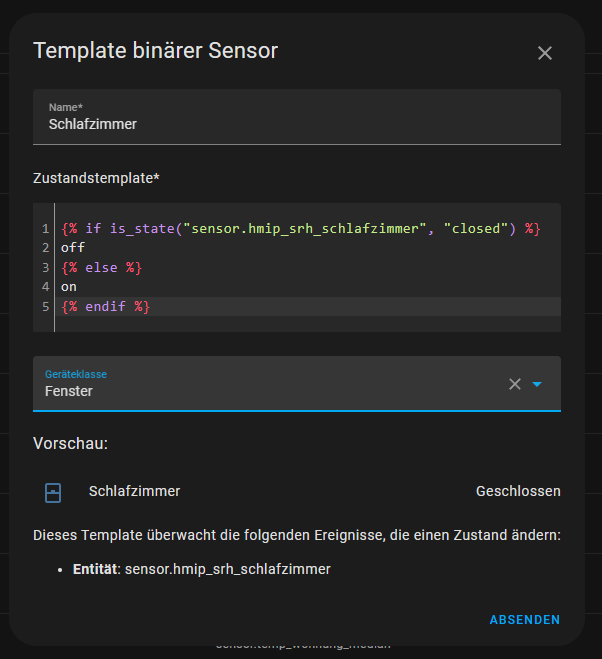The image size is (602, 659).
Task: Click the Zustandstemplate label
Action: [96, 178]
